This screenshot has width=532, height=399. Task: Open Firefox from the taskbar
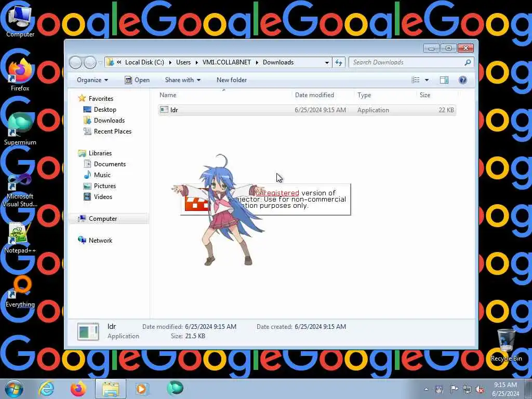pyautogui.click(x=78, y=389)
